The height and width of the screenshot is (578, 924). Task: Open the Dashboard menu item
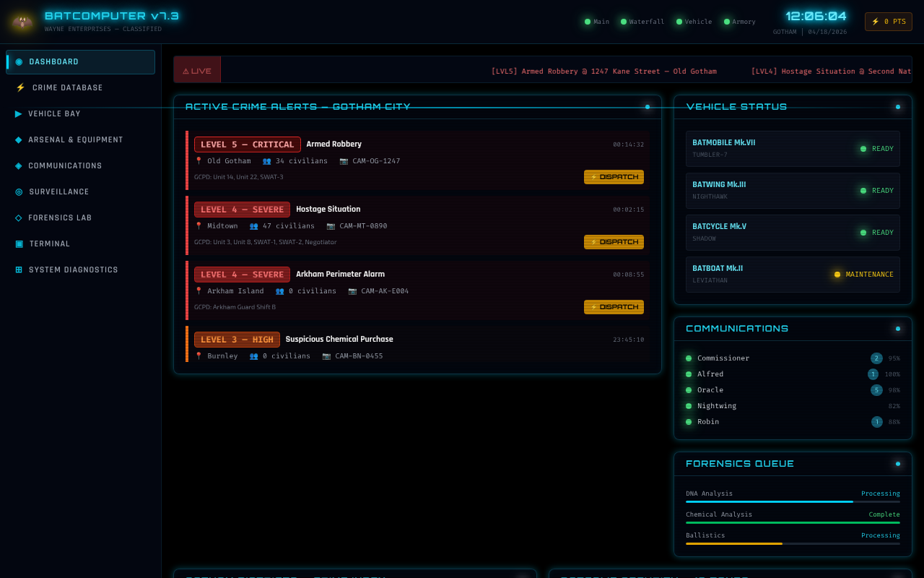click(81, 62)
